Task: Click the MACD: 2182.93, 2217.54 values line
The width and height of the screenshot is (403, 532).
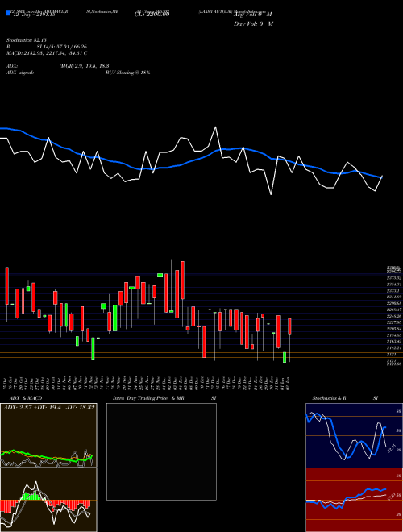Action: point(47,53)
